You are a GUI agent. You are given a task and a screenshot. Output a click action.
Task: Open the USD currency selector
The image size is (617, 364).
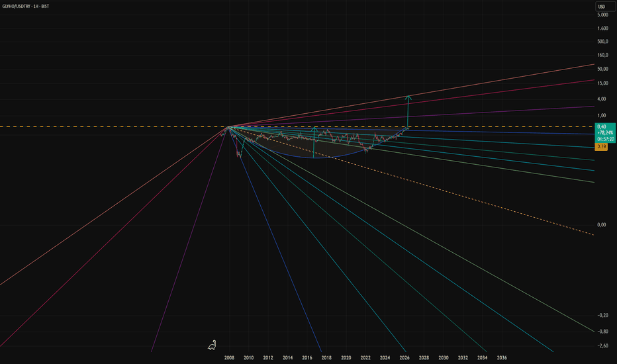point(605,7)
